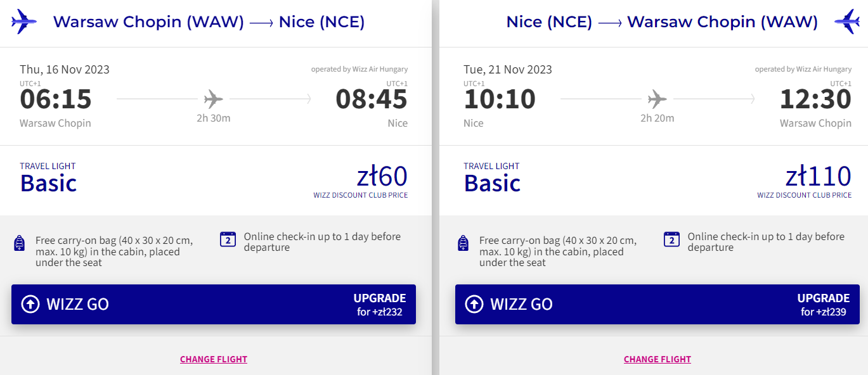Click the airplane icon in the Nice to Warsaw header

[x=847, y=22]
